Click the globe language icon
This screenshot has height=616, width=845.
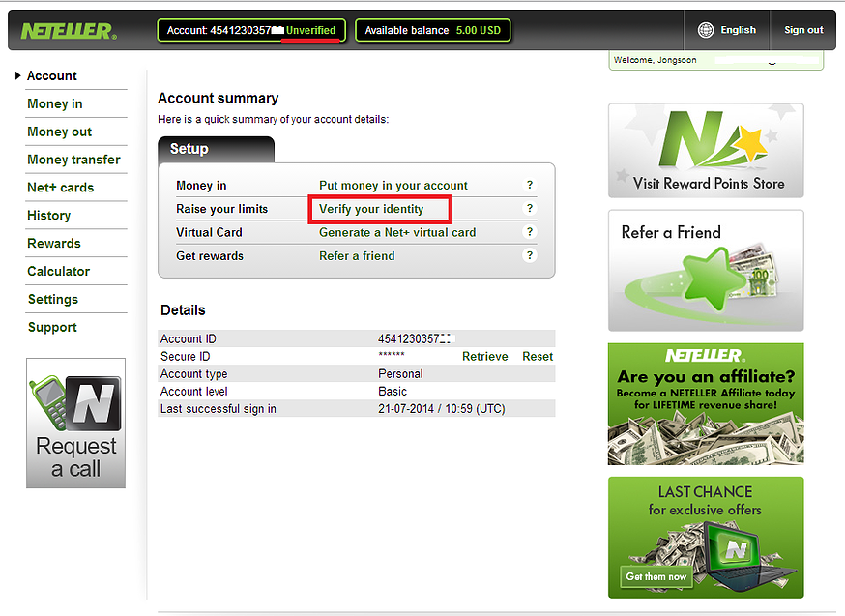click(706, 30)
